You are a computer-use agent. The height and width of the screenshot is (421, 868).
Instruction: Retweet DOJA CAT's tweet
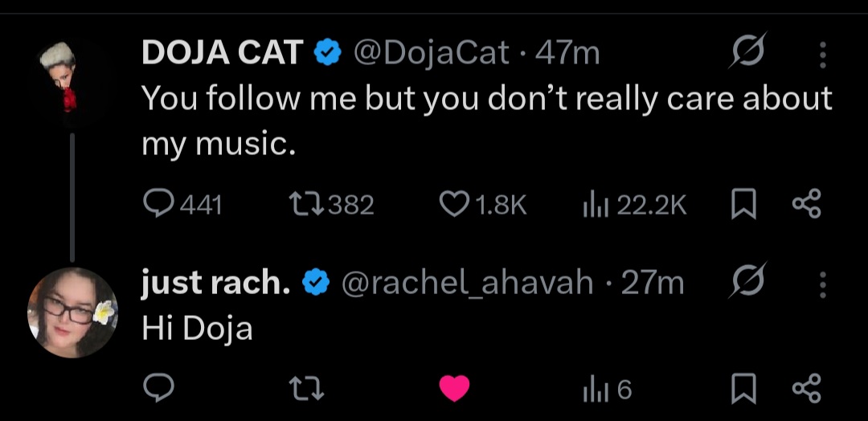click(x=307, y=206)
